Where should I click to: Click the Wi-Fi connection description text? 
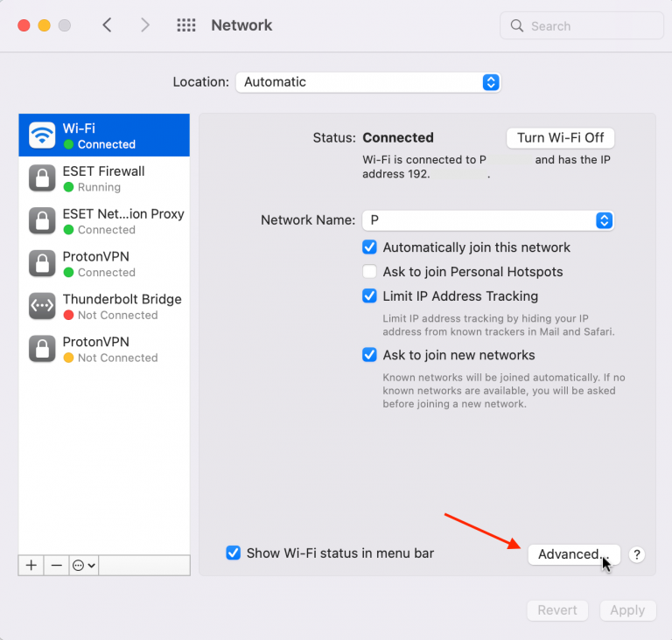(x=486, y=167)
